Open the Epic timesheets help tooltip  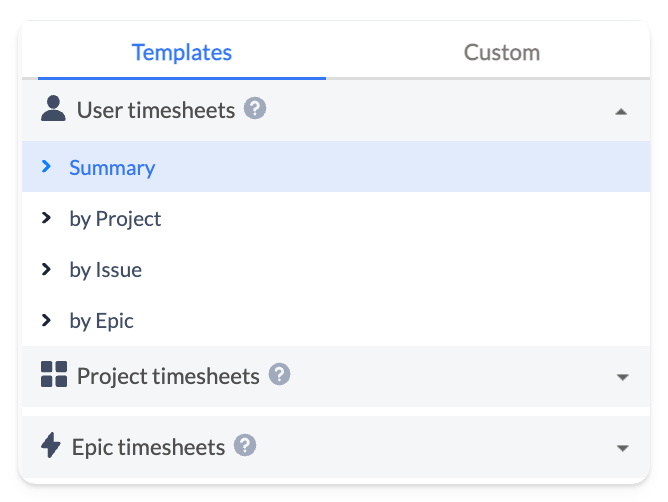point(245,445)
